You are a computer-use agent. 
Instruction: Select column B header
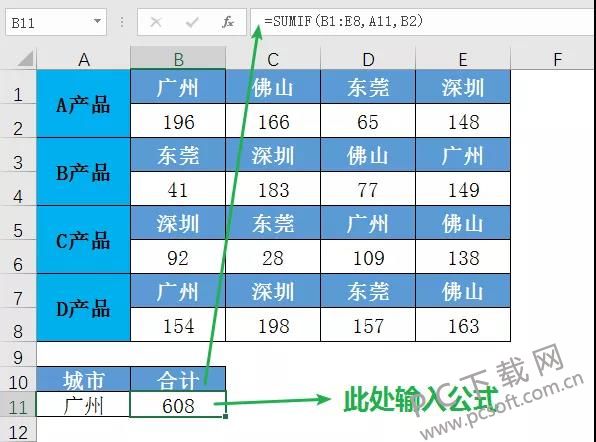coord(178,59)
